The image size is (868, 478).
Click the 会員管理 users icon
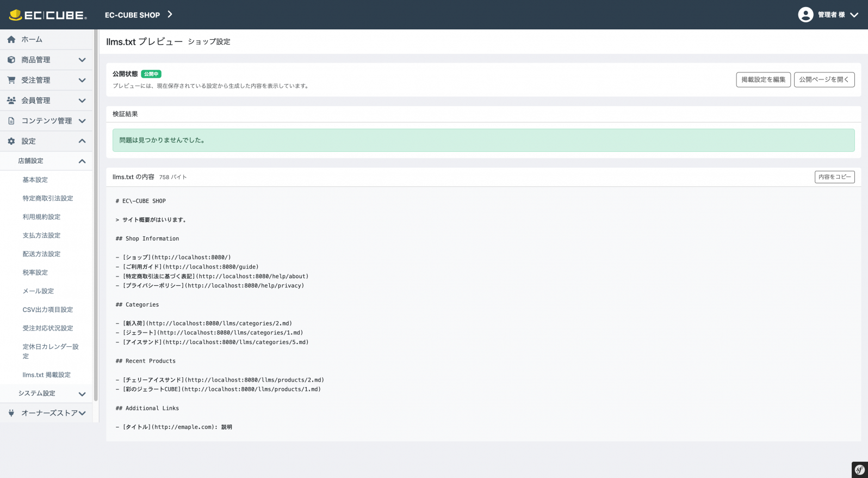coord(11,100)
